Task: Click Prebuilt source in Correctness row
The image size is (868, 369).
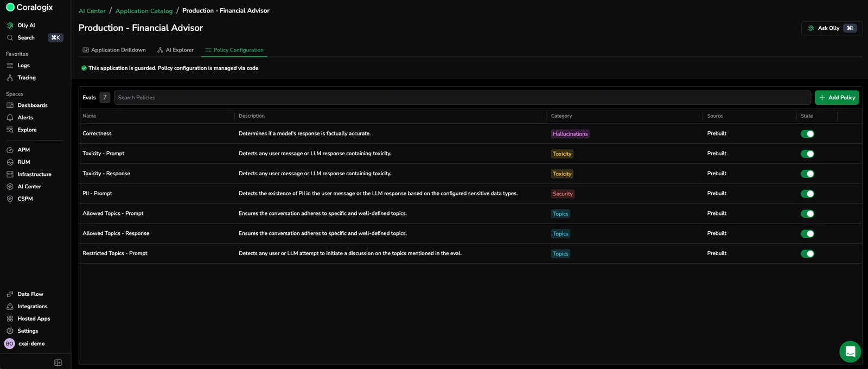Action: (x=717, y=133)
